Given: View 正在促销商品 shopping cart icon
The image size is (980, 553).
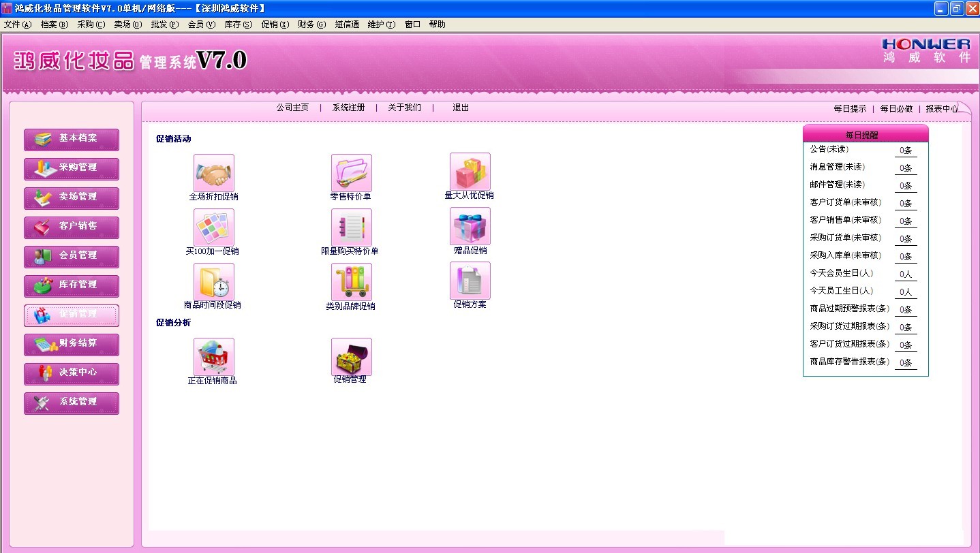Looking at the screenshot, I should pyautogui.click(x=213, y=357).
